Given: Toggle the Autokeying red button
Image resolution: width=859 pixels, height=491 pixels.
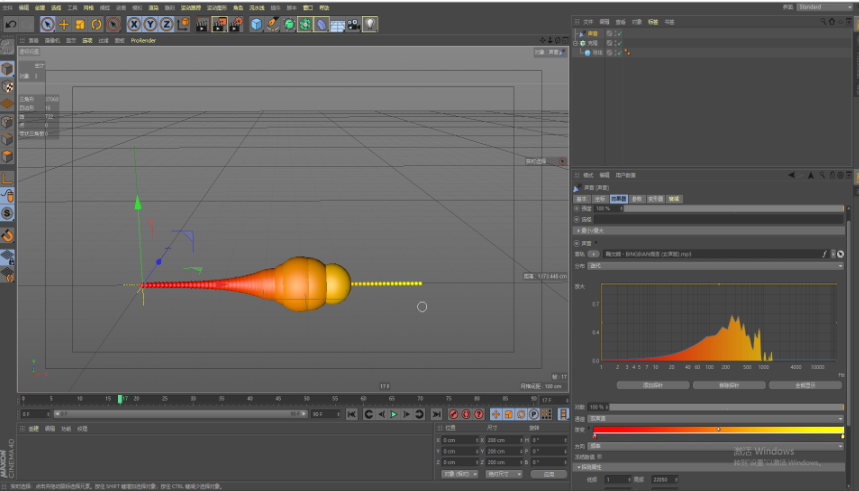Looking at the screenshot, I should pyautogui.click(x=466, y=414).
